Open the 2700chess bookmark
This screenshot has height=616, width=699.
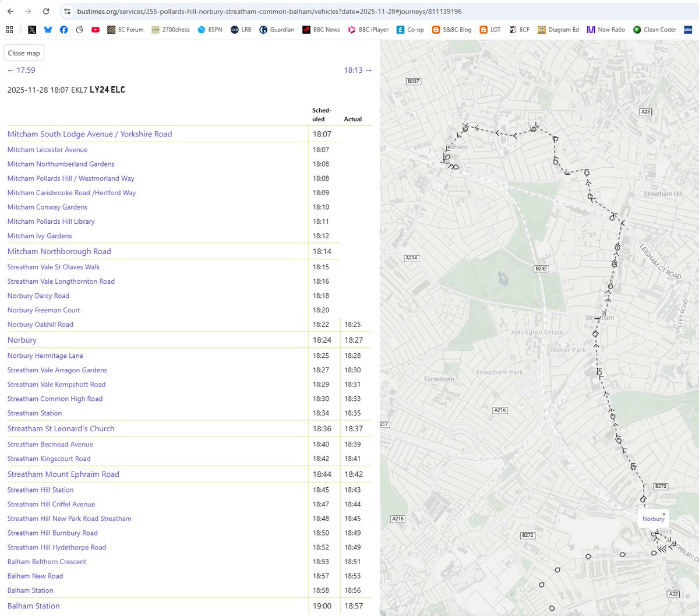click(171, 29)
